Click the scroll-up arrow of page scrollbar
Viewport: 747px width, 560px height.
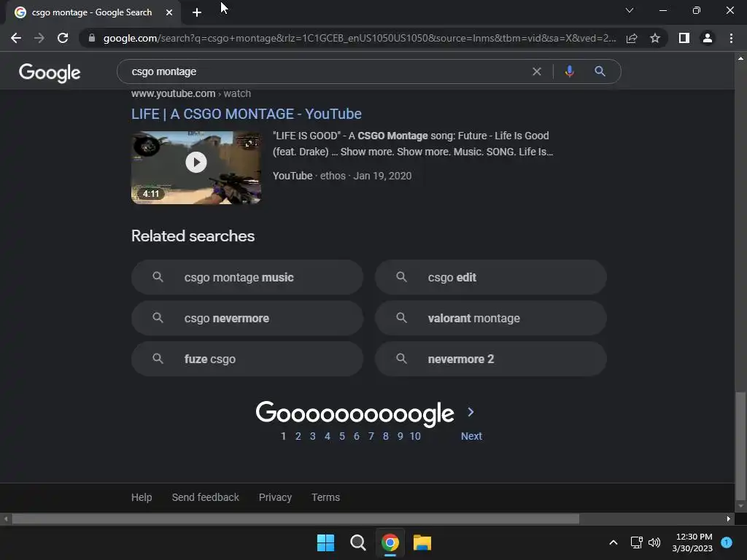pyautogui.click(x=741, y=58)
